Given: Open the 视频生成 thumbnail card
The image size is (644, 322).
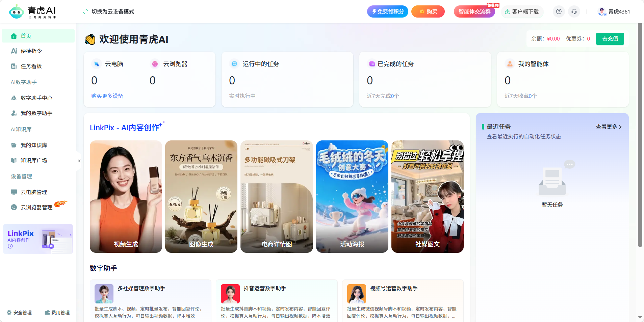Looking at the screenshot, I should (x=126, y=196).
